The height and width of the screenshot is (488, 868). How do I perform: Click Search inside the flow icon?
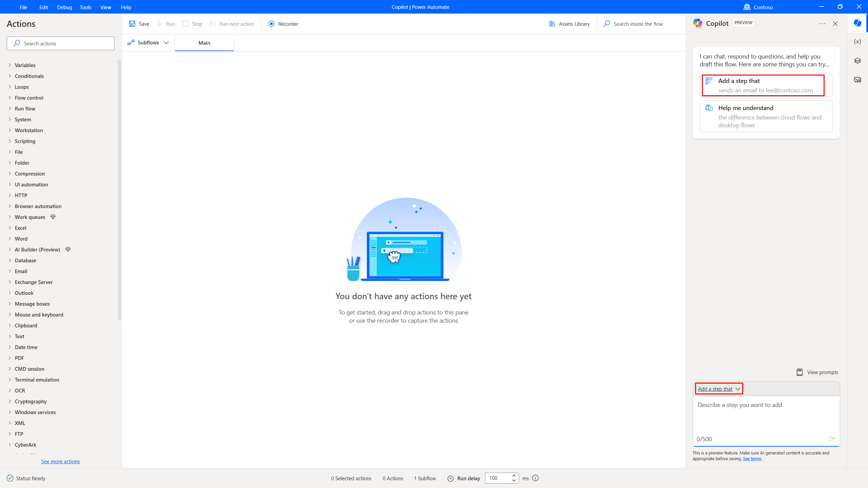click(607, 24)
